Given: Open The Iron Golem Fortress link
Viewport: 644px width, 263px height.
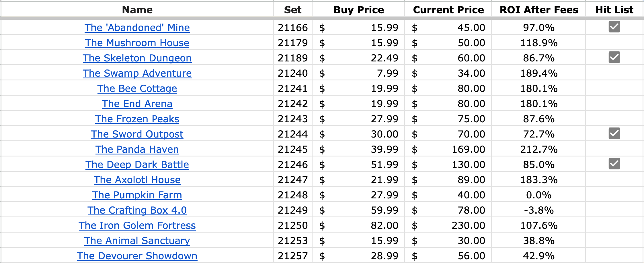Looking at the screenshot, I should pos(137,225).
